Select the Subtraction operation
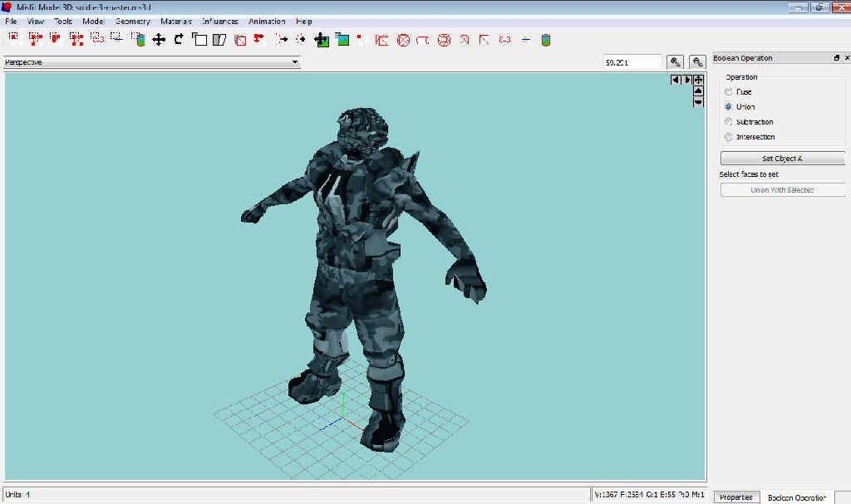This screenshot has width=851, height=504. coord(729,122)
